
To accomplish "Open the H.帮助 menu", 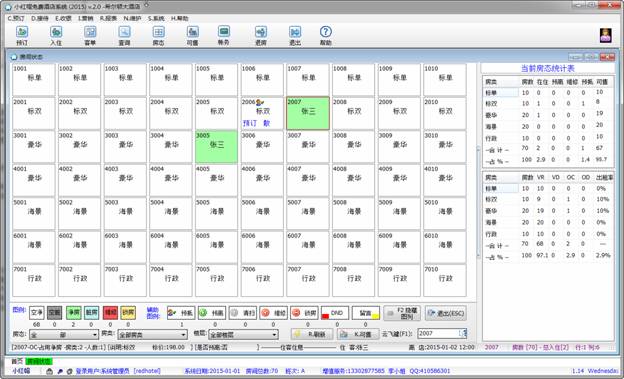I will (x=180, y=19).
